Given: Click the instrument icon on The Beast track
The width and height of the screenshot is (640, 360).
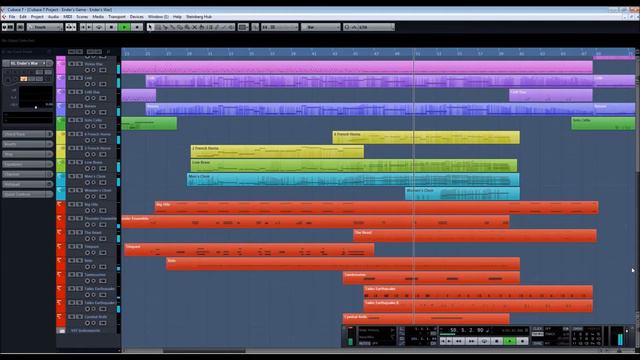Looking at the screenshot, I should click(61, 233).
